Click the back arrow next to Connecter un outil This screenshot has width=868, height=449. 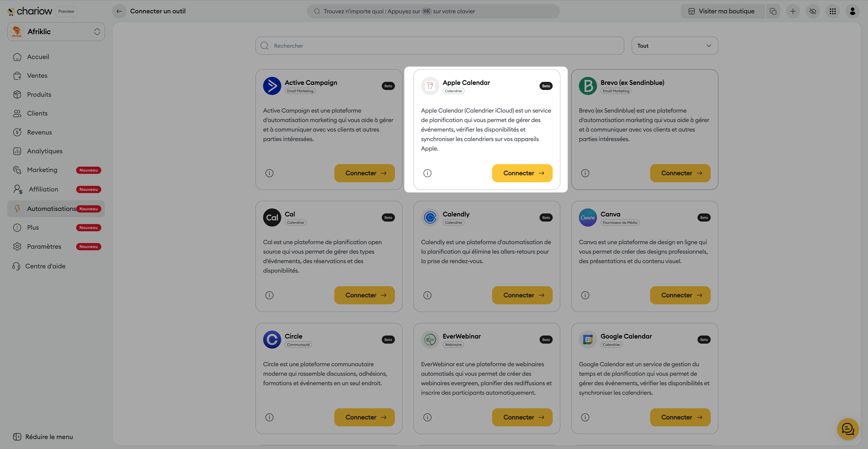[119, 11]
